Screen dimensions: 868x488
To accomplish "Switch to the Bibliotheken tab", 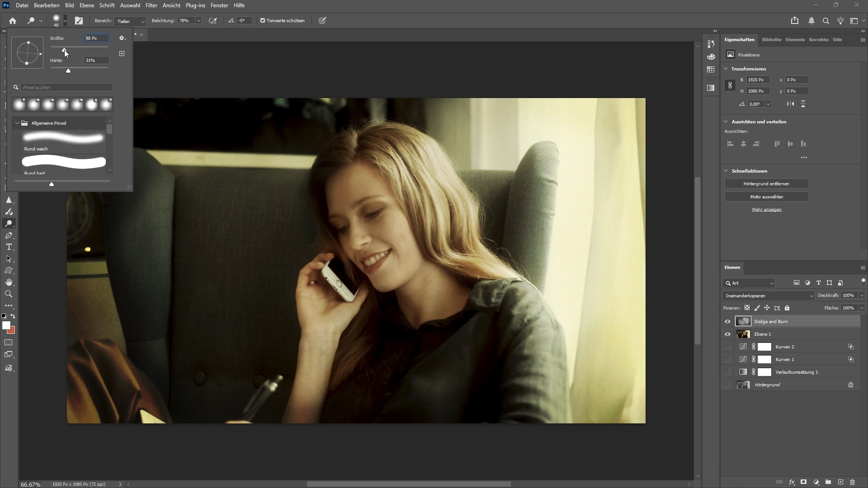I will 771,40.
